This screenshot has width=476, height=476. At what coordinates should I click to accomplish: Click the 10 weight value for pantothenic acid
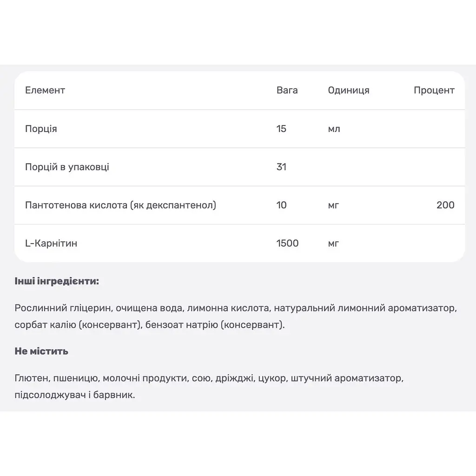[281, 205]
